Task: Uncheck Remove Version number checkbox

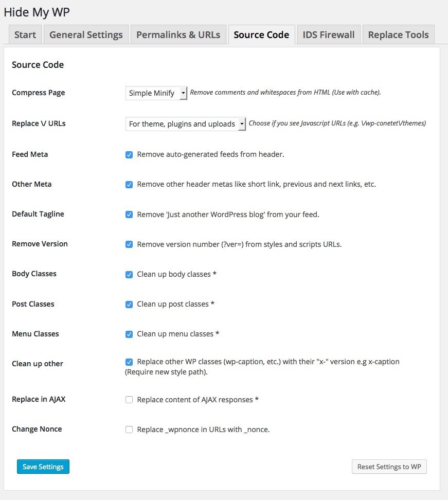Action: pyautogui.click(x=129, y=244)
